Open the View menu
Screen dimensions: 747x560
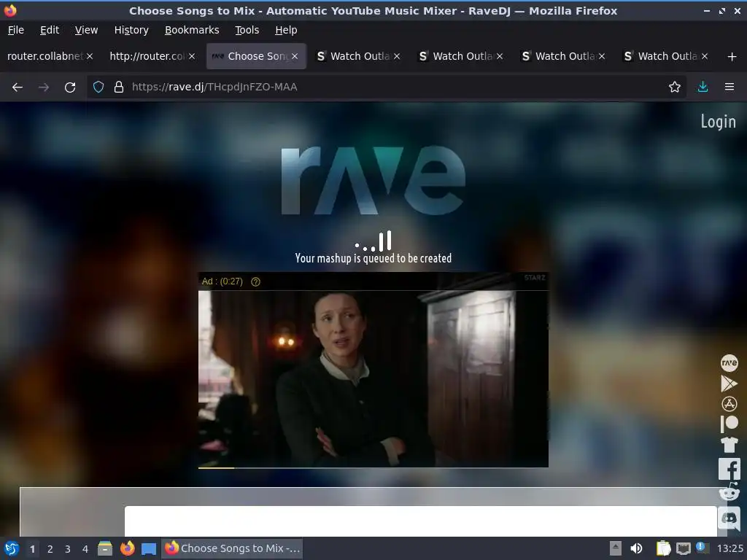point(86,30)
